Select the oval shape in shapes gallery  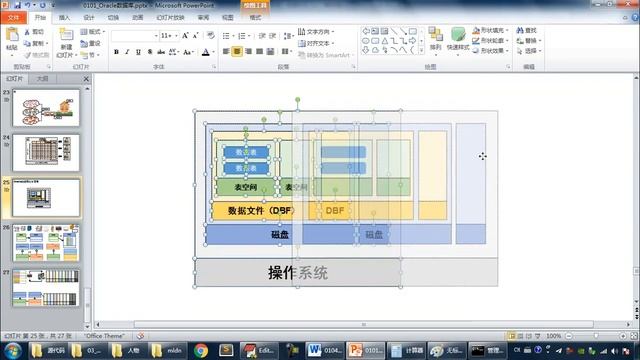click(366, 41)
